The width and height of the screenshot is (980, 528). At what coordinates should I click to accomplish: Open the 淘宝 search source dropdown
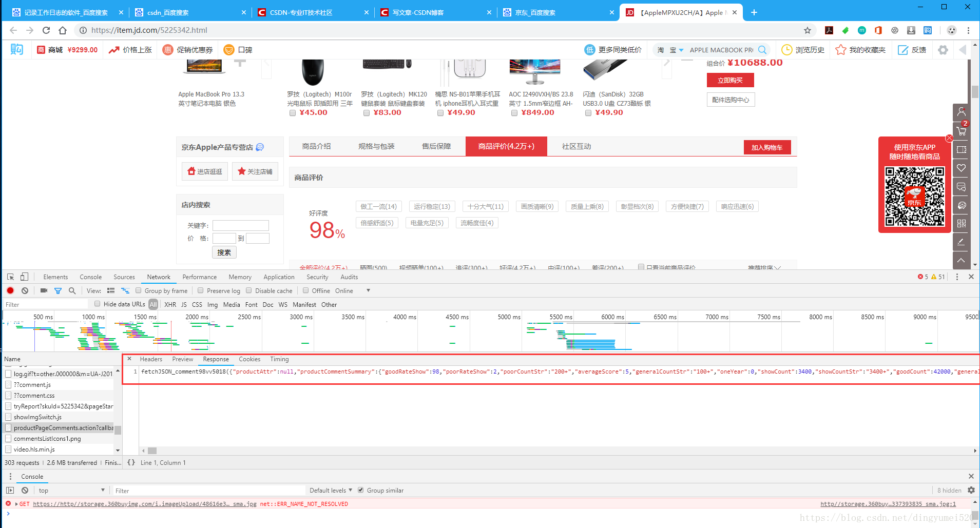pos(670,50)
